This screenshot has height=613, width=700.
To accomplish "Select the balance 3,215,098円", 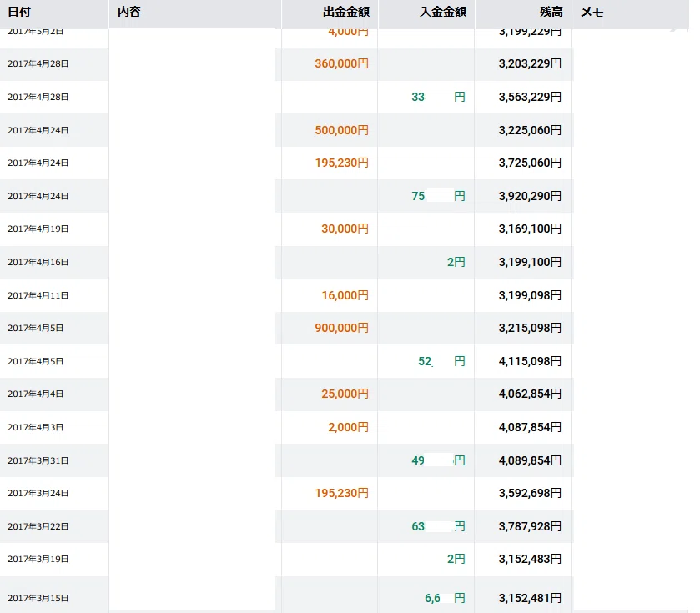I will coord(530,328).
